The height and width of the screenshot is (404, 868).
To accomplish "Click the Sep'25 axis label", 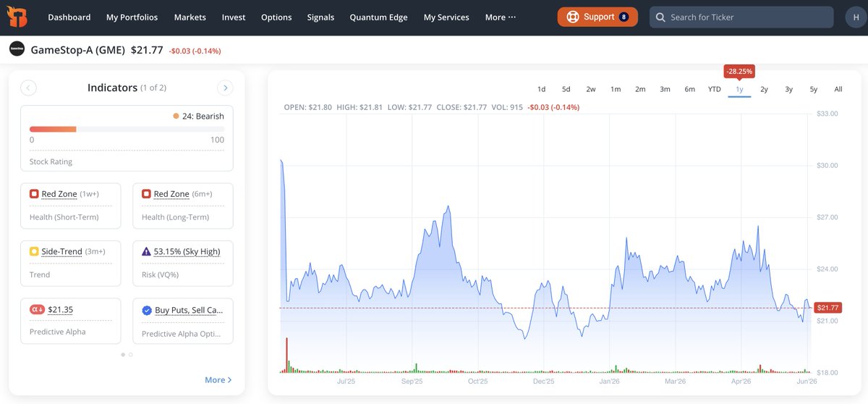I will click(x=412, y=381).
